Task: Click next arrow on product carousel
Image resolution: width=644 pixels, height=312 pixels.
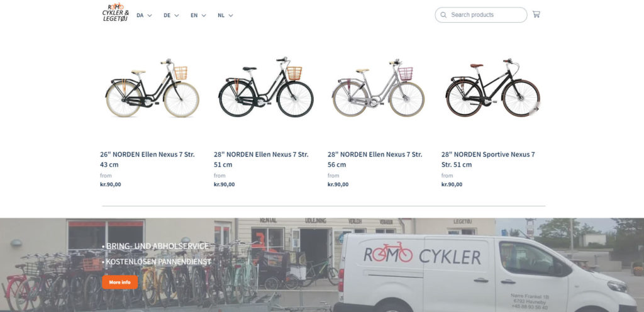Action: (x=535, y=108)
